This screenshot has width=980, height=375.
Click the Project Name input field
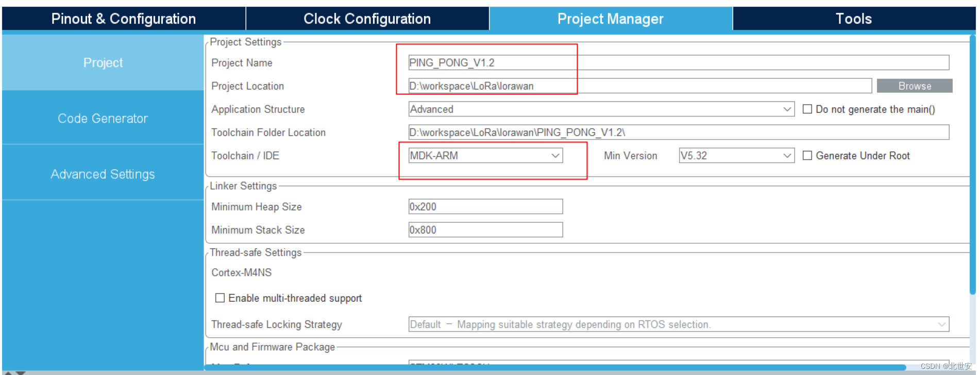click(679, 62)
